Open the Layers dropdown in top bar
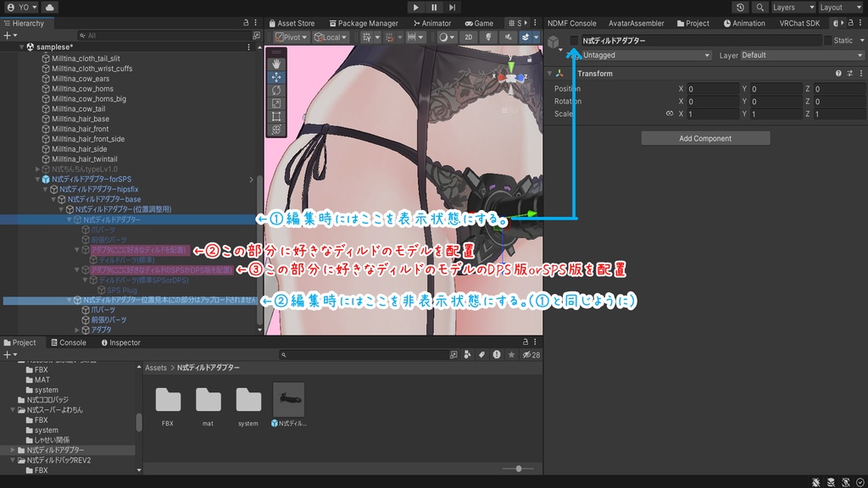The width and height of the screenshot is (868, 488). 793,7
